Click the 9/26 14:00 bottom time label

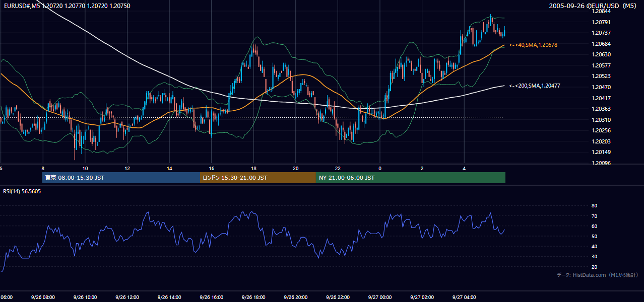(169, 297)
